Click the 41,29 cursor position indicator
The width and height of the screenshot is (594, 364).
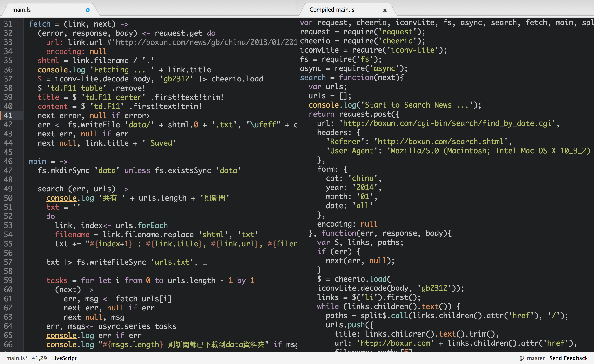[x=39, y=358]
